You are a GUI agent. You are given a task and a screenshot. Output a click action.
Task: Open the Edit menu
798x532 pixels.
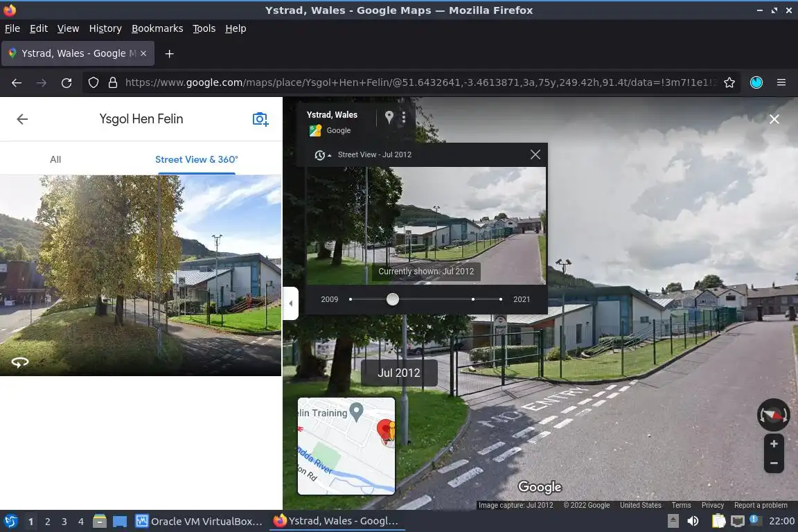tap(39, 28)
